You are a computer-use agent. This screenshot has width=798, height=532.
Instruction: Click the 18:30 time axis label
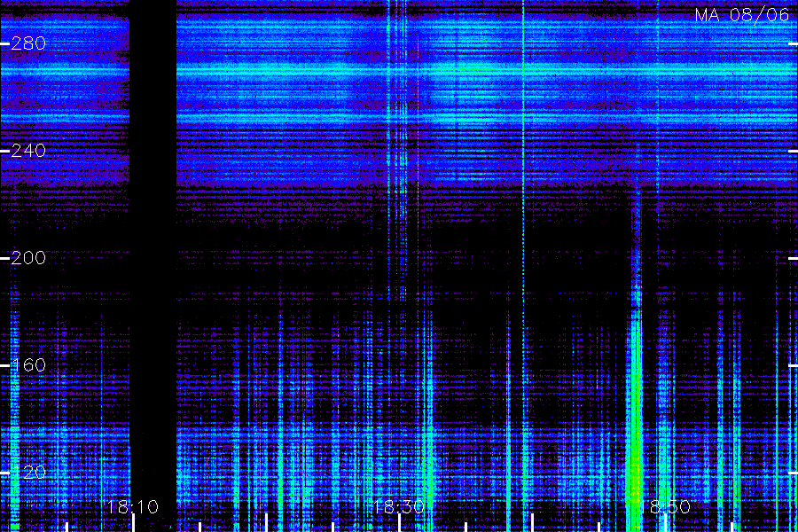coord(399,507)
